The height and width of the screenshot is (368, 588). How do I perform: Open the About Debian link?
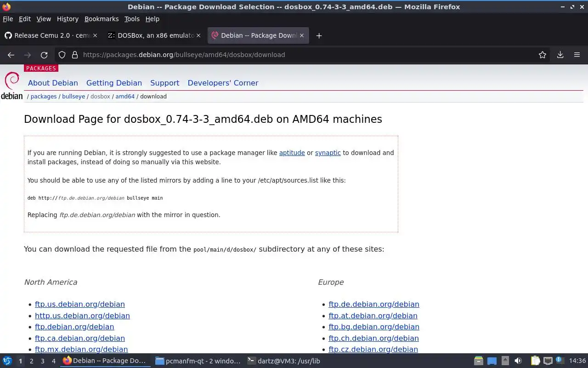pos(53,83)
